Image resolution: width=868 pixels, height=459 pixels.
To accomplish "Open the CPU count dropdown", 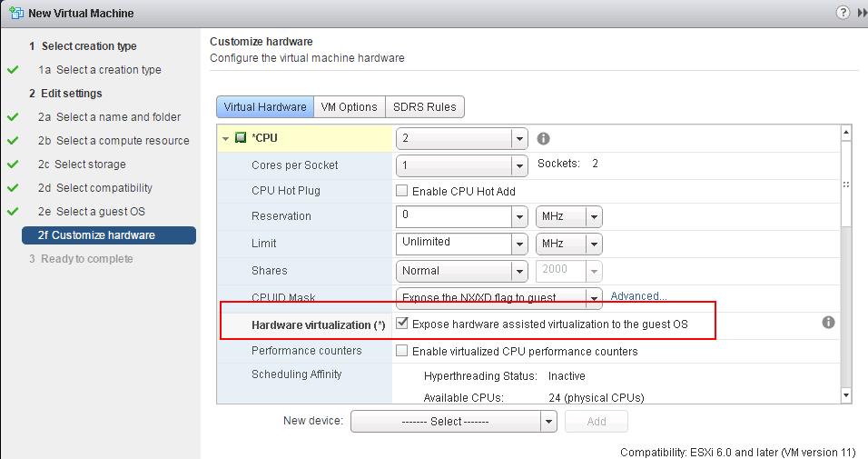I will (x=519, y=138).
